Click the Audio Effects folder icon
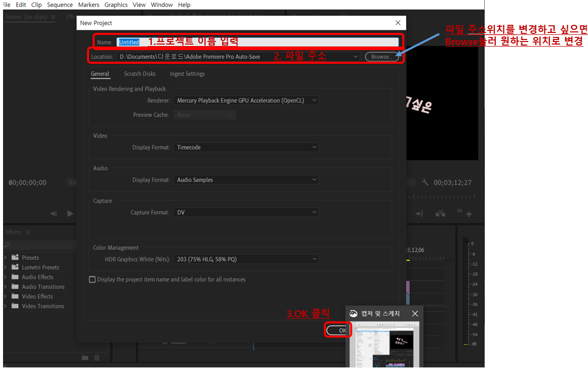Viewport: 588px width, 373px height. click(x=15, y=277)
